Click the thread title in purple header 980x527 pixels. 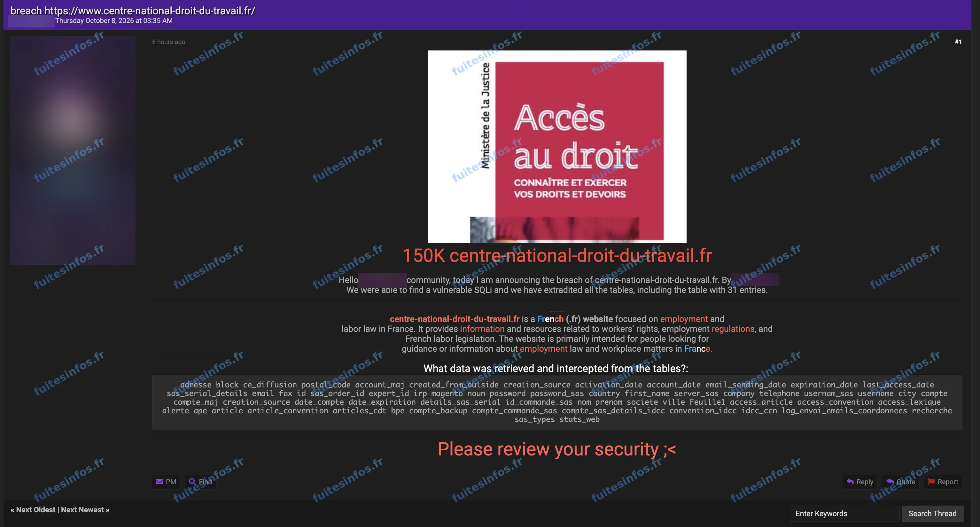tap(133, 11)
